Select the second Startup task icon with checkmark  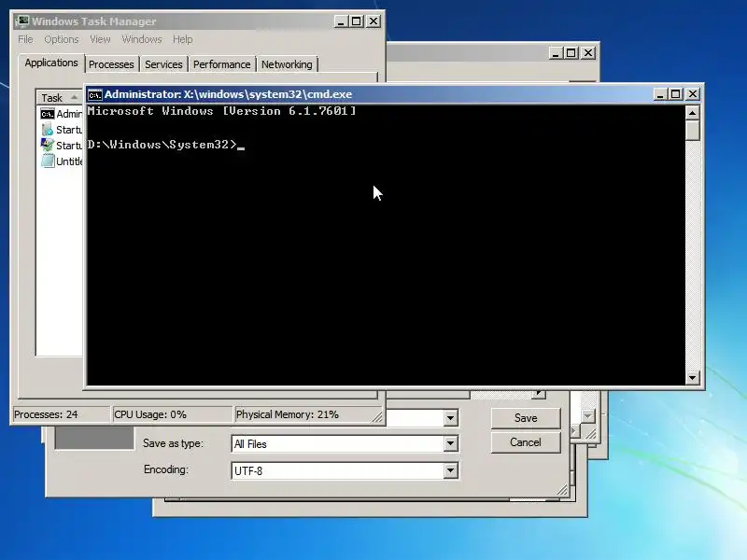click(48, 146)
